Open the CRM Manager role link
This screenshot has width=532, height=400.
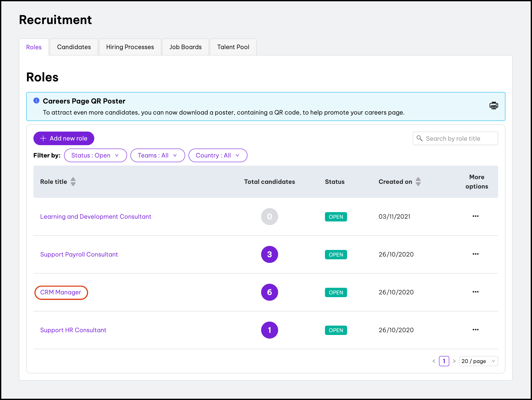[61, 292]
